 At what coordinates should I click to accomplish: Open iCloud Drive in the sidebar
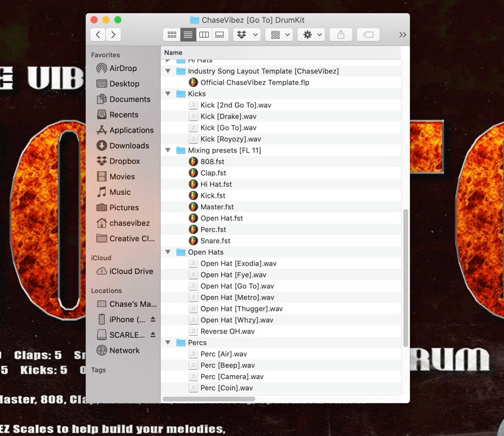[x=131, y=271]
